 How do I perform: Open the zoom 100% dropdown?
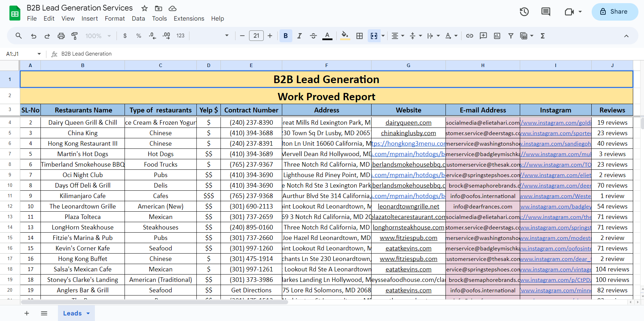pyautogui.click(x=98, y=36)
